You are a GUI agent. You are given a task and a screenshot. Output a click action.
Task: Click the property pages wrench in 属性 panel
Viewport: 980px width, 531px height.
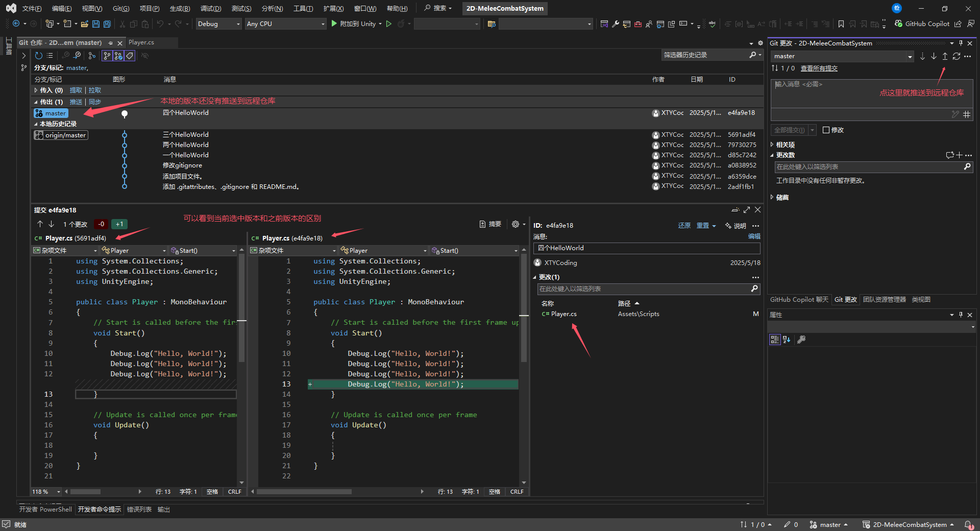[801, 340]
